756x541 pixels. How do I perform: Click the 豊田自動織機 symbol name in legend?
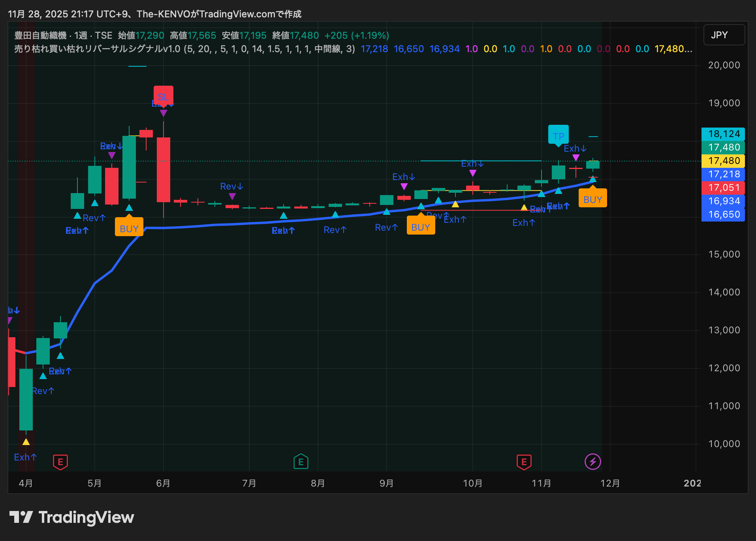click(40, 36)
